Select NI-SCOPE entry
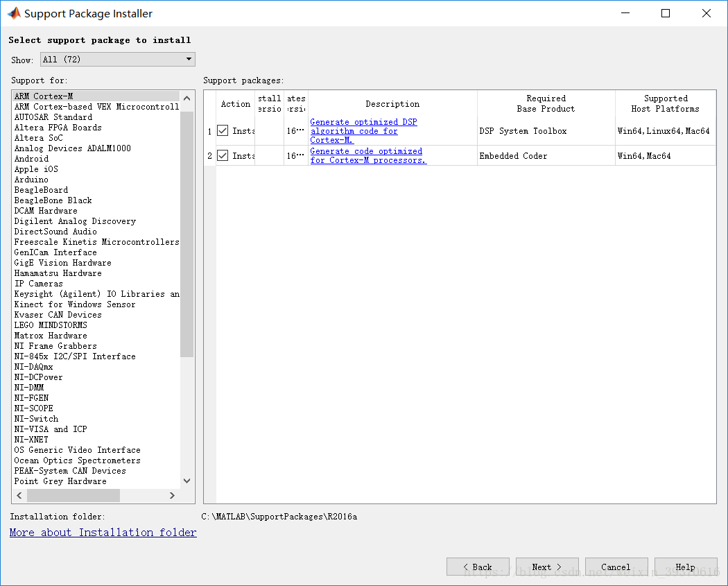Image resolution: width=728 pixels, height=586 pixels. pyautogui.click(x=96, y=408)
